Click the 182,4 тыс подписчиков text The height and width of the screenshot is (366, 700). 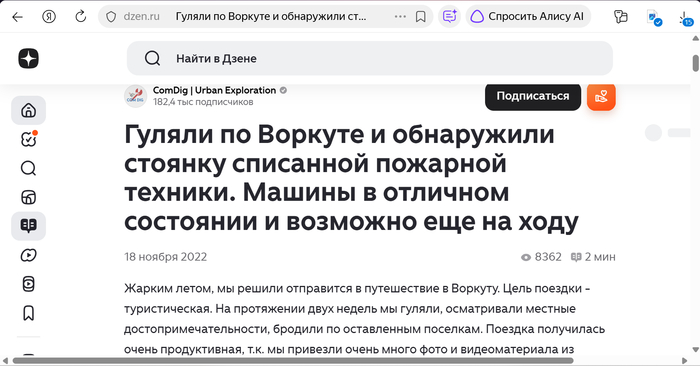[x=203, y=102]
